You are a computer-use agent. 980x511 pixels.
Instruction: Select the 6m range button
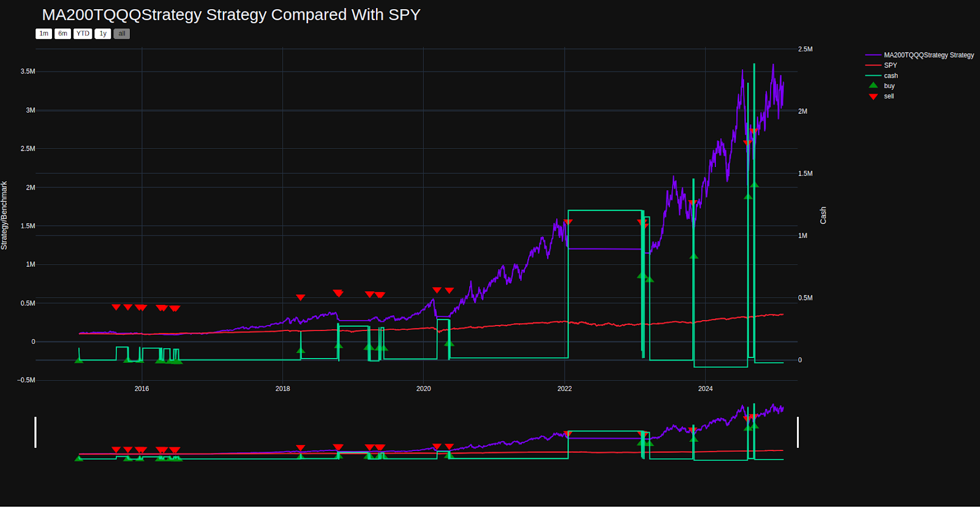tap(62, 34)
